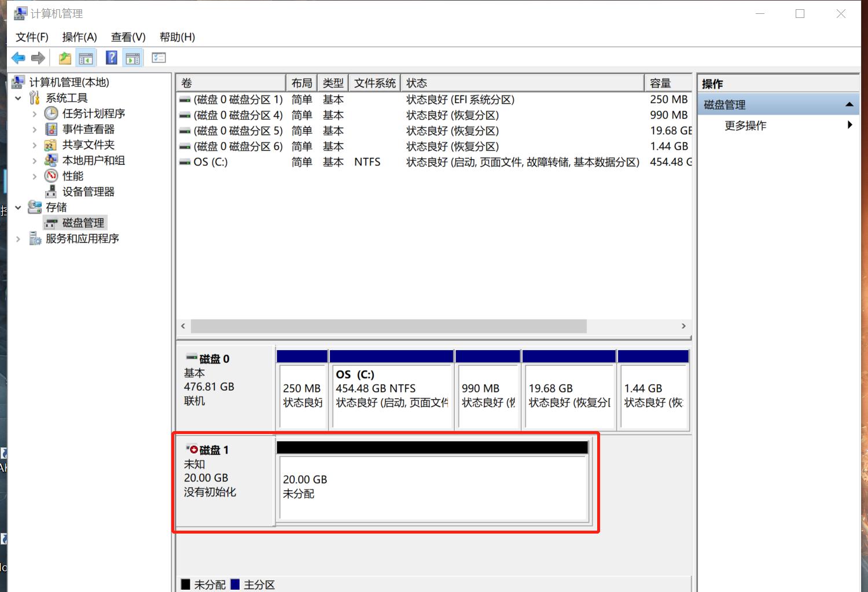Select the (磁盘 0 磁盘分区 4) volume row
The width and height of the screenshot is (868, 592).
tap(435, 115)
